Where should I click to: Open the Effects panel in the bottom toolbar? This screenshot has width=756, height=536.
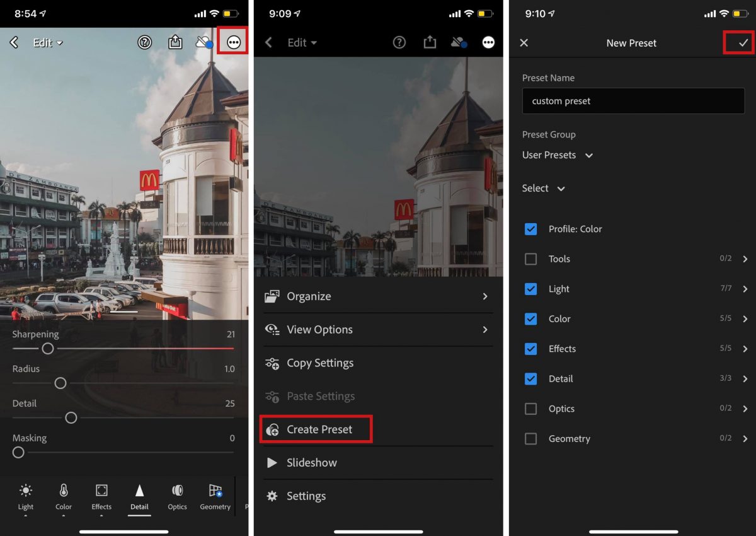tap(101, 497)
